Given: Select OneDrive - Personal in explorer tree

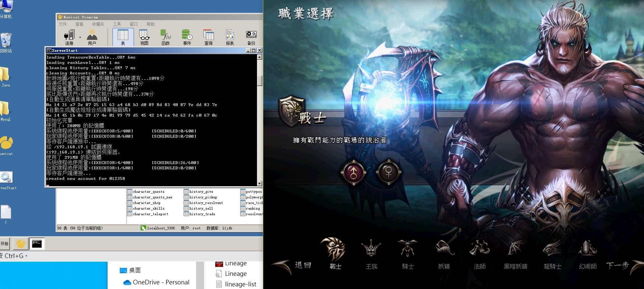Looking at the screenshot, I should (x=156, y=282).
